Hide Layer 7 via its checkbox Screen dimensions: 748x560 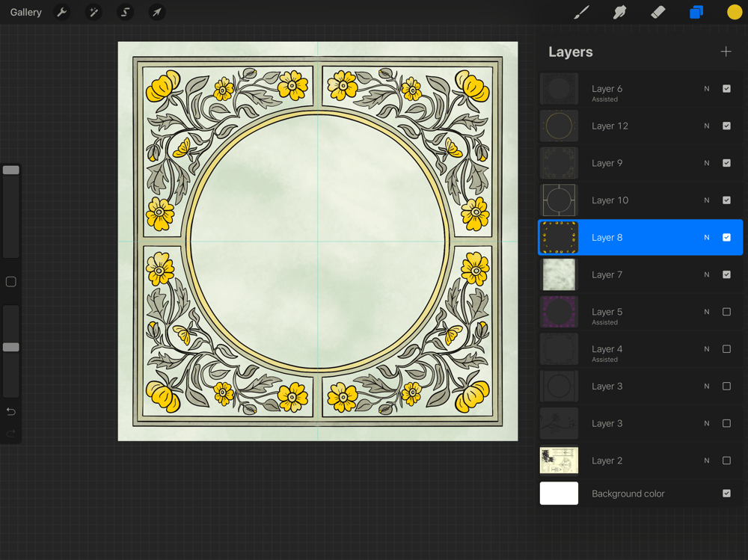click(x=726, y=274)
